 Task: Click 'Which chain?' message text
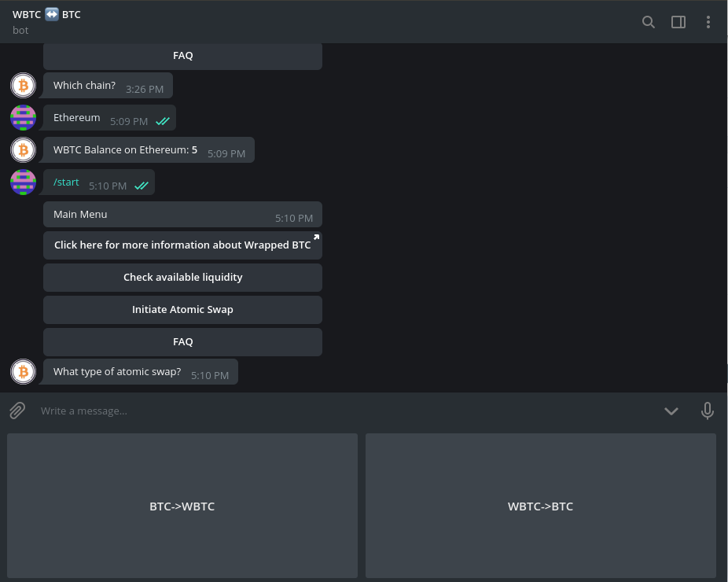[x=84, y=86]
